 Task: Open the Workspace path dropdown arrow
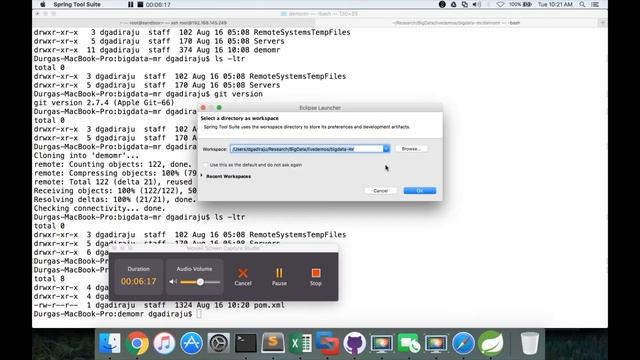386,149
